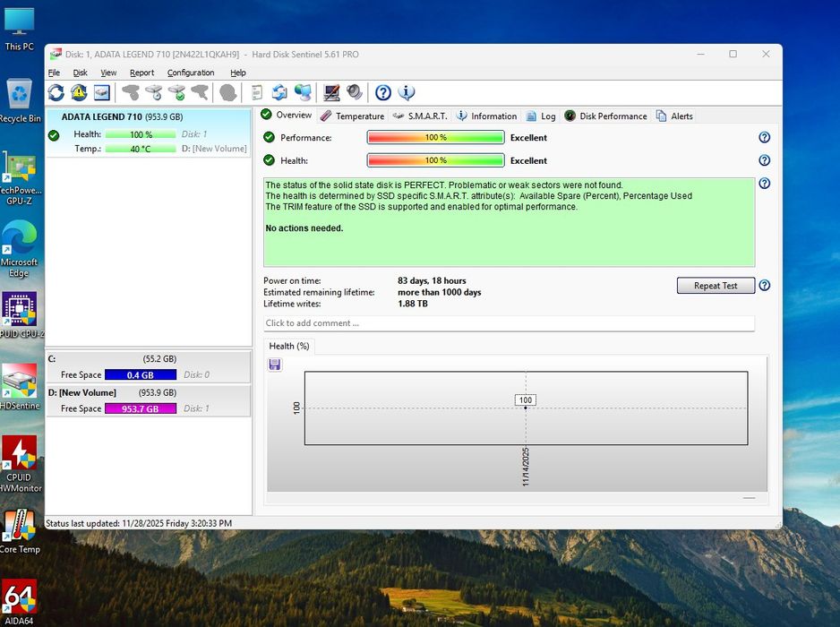Click the left panel Temp 40 °C bar
Viewport: 840px width, 627px height.
141,149
